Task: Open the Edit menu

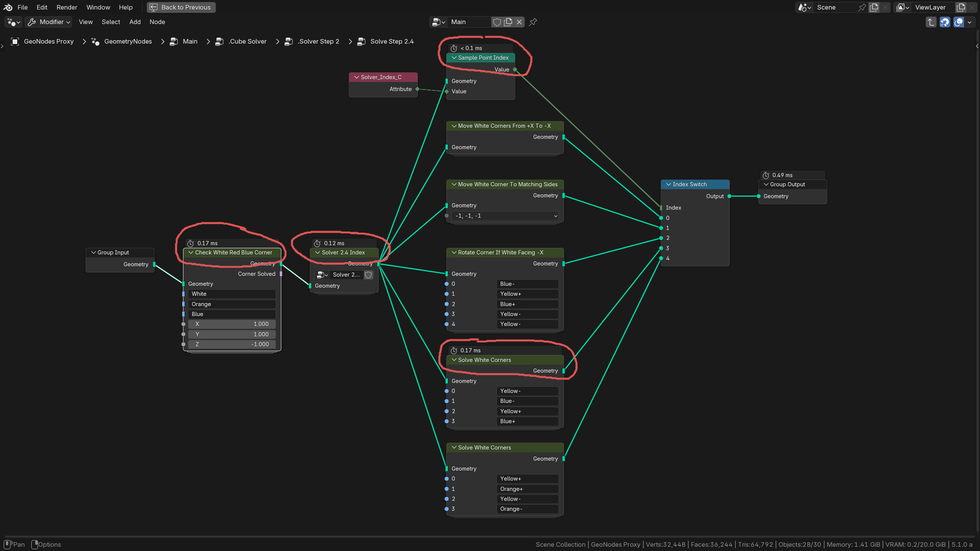Action: (42, 7)
